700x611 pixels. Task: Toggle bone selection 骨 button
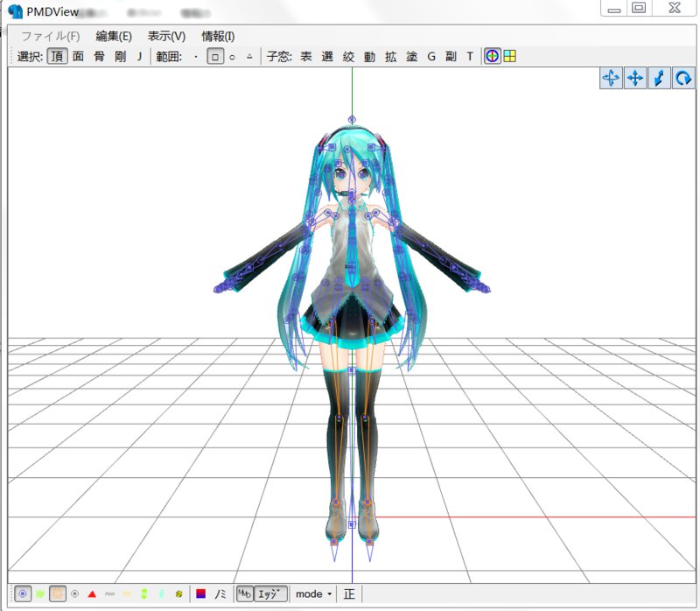coord(99,57)
